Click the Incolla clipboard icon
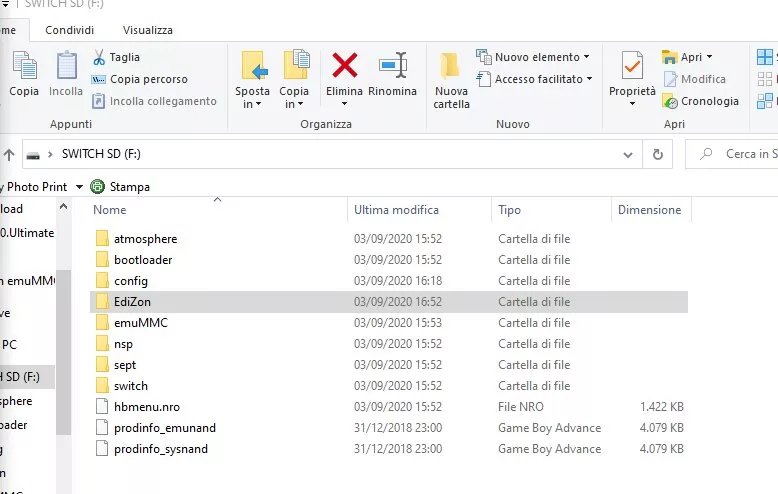This screenshot has width=778, height=494. [66, 65]
